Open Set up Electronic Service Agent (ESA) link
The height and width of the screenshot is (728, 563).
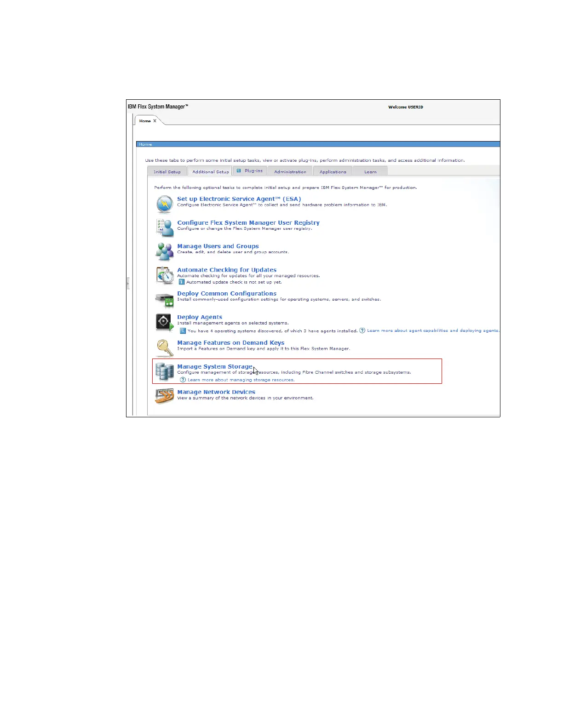[239, 199]
